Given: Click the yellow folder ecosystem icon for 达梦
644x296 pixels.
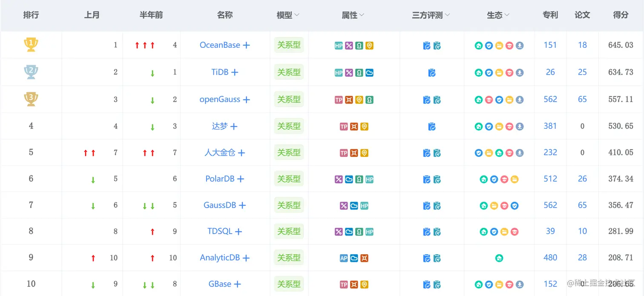Looking at the screenshot, I should pyautogui.click(x=499, y=127).
